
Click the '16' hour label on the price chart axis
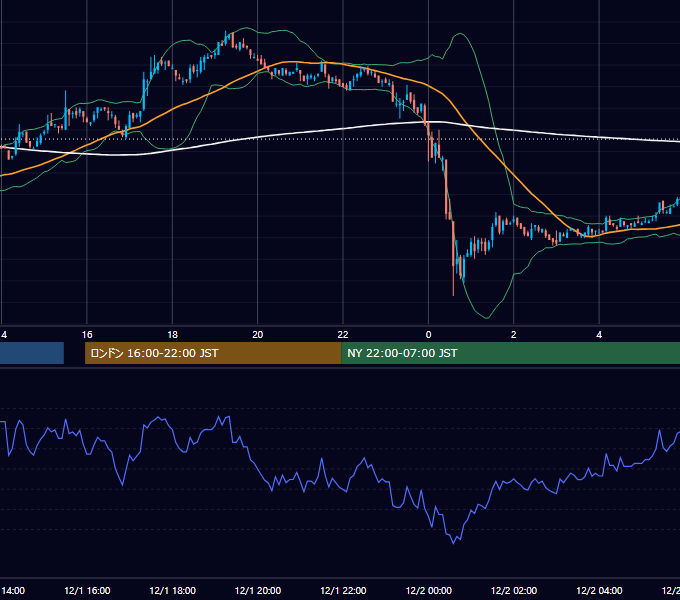click(87, 335)
